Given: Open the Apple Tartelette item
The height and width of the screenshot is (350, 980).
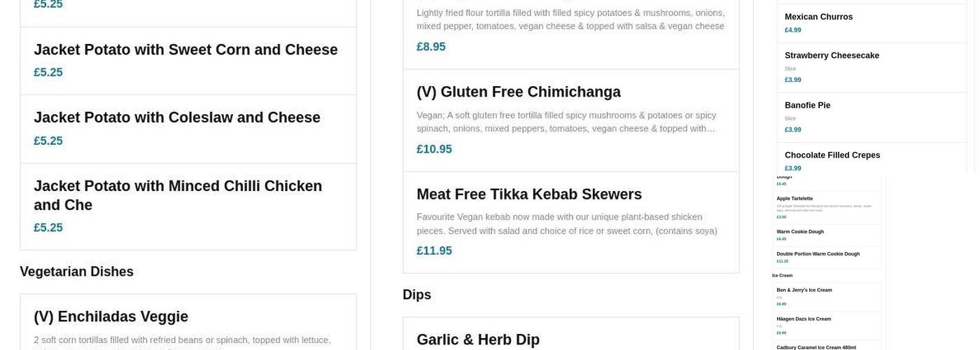Looking at the screenshot, I should 794,199.
